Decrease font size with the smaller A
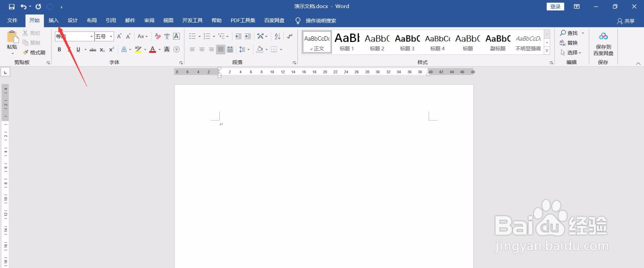Image resolution: width=644 pixels, height=268 pixels. [128, 36]
